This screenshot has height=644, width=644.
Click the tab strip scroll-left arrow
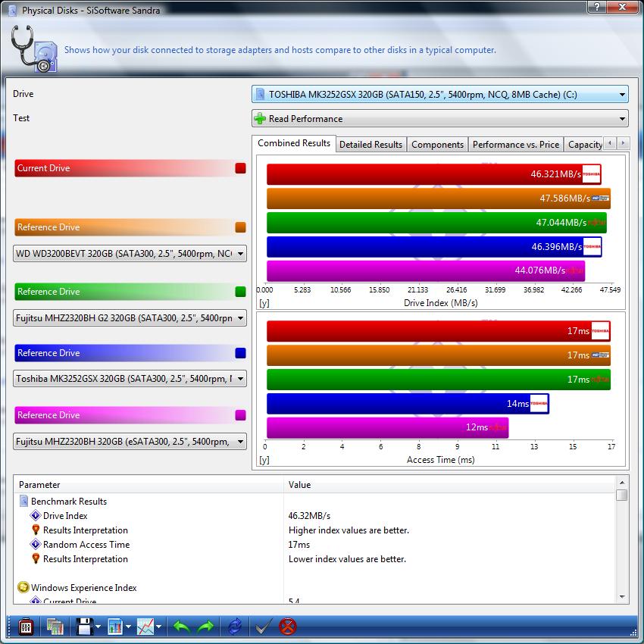(x=610, y=143)
